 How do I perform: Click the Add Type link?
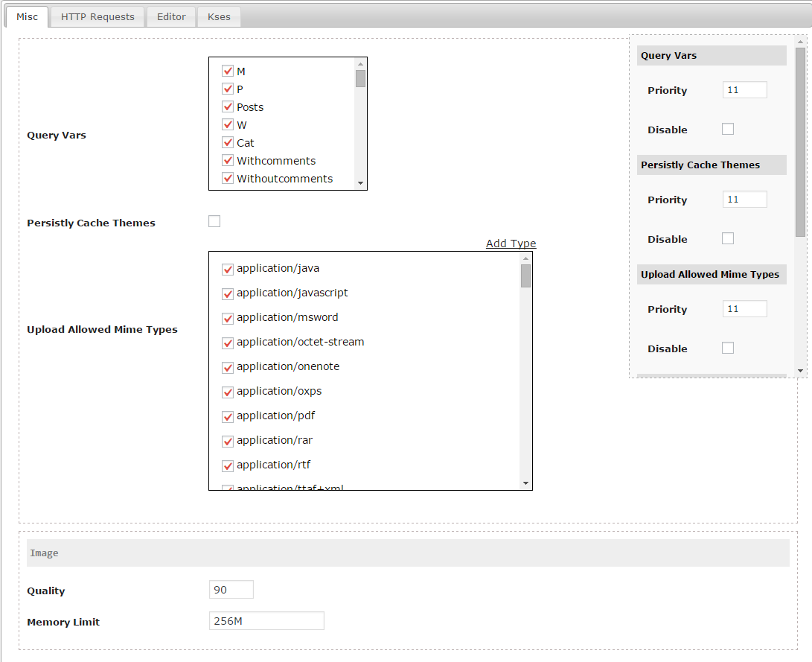[x=511, y=244]
